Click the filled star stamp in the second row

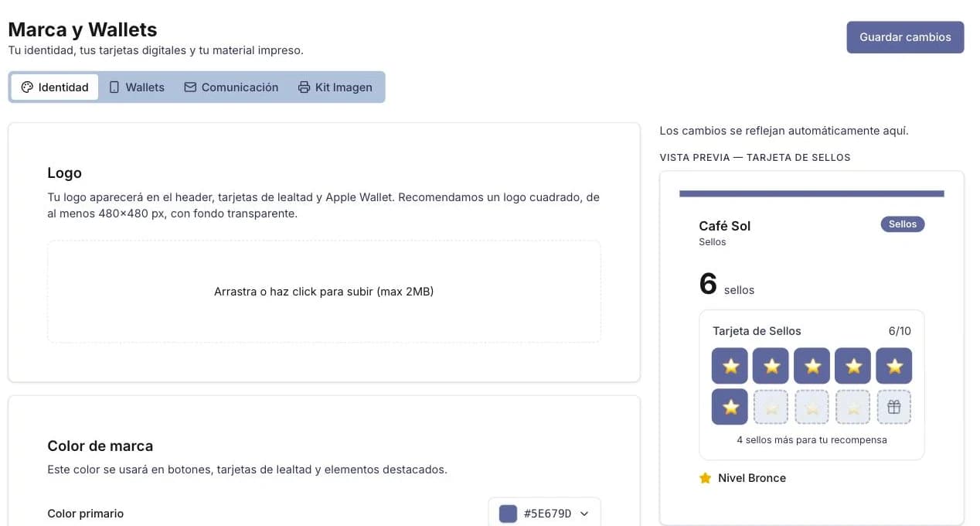(x=730, y=407)
